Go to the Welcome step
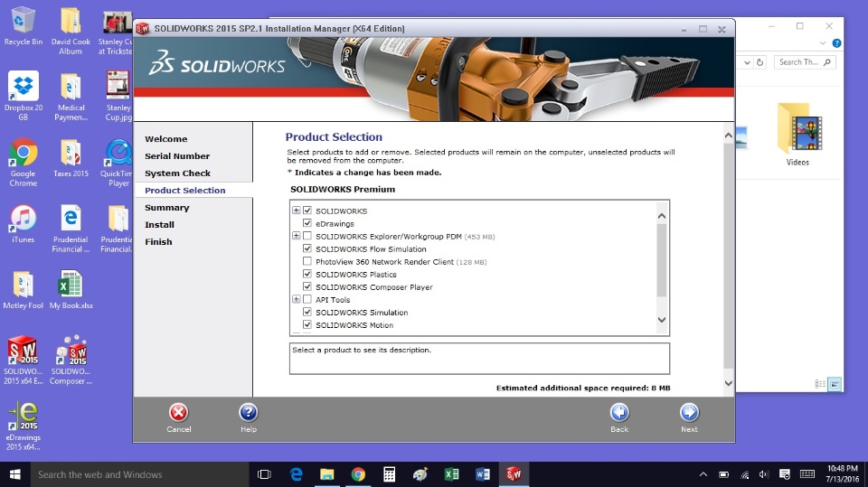868x487 pixels. [x=166, y=139]
